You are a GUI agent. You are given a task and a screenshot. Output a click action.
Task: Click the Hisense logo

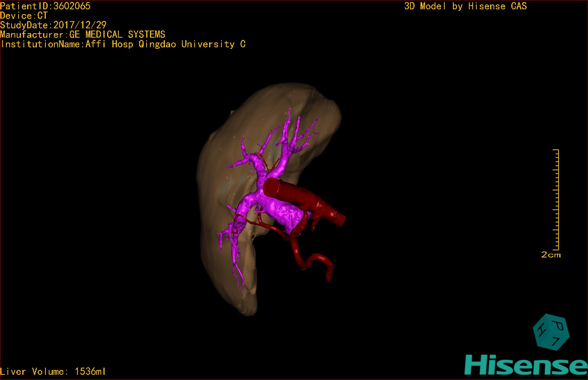[526, 364]
